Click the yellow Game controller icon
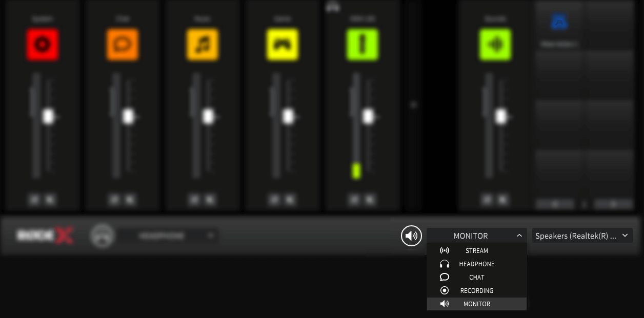Screen dimensions: 644x318 (x=282, y=44)
